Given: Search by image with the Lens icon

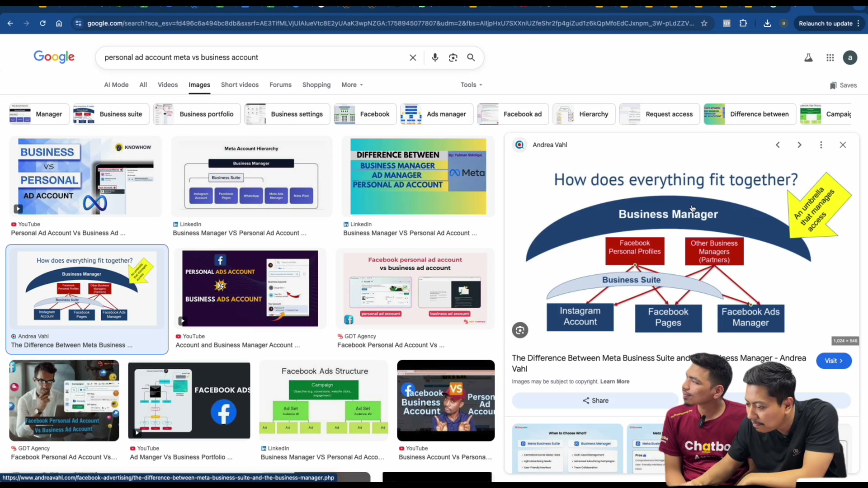Looking at the screenshot, I should point(453,57).
